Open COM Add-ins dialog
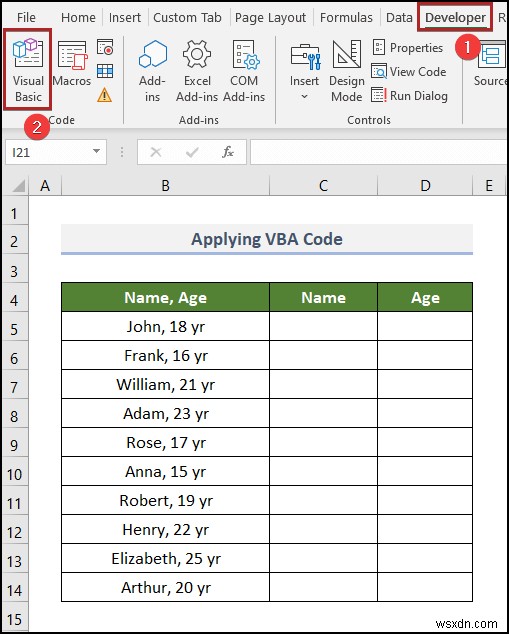Viewport: 509px width, 634px height. click(x=244, y=71)
